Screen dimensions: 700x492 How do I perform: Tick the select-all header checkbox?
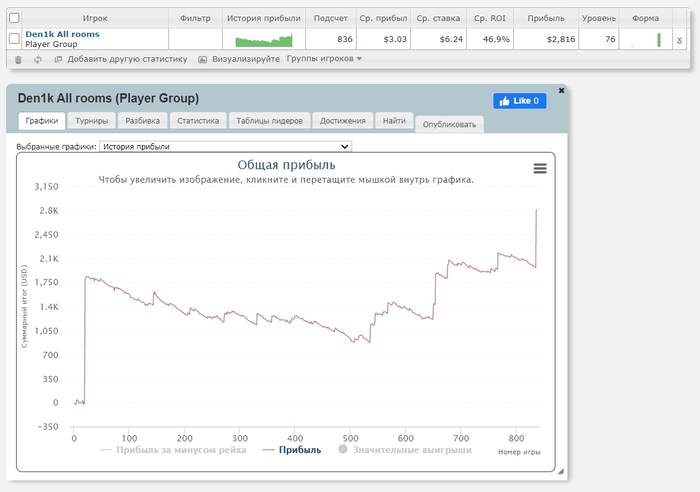14,18
